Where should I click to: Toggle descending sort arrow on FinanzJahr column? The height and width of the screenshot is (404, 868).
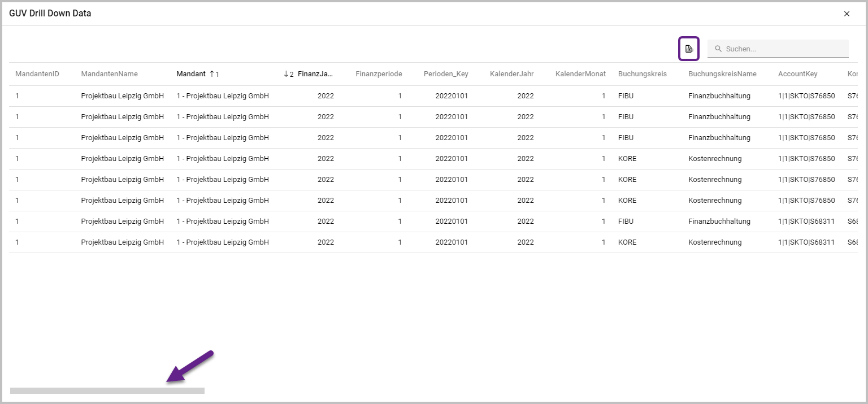[287, 74]
